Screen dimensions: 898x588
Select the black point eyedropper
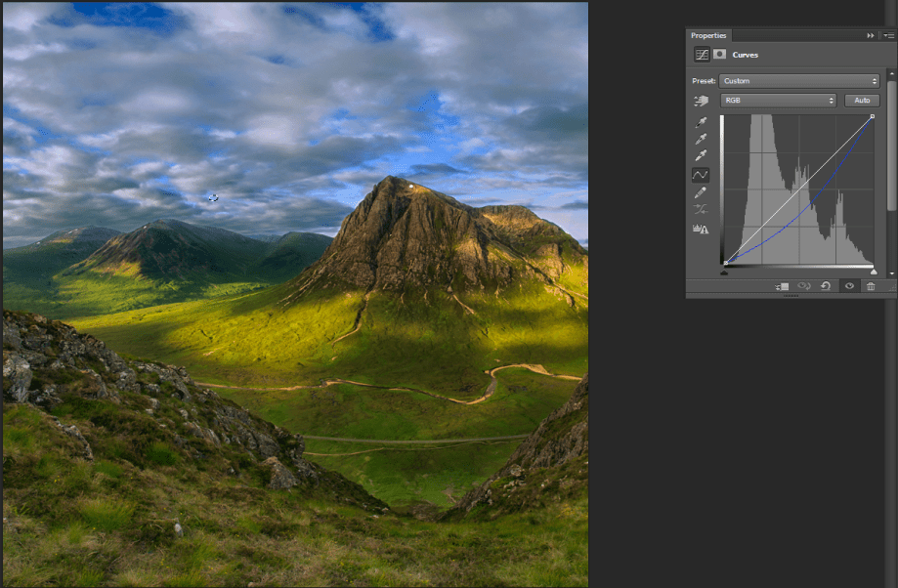(701, 122)
